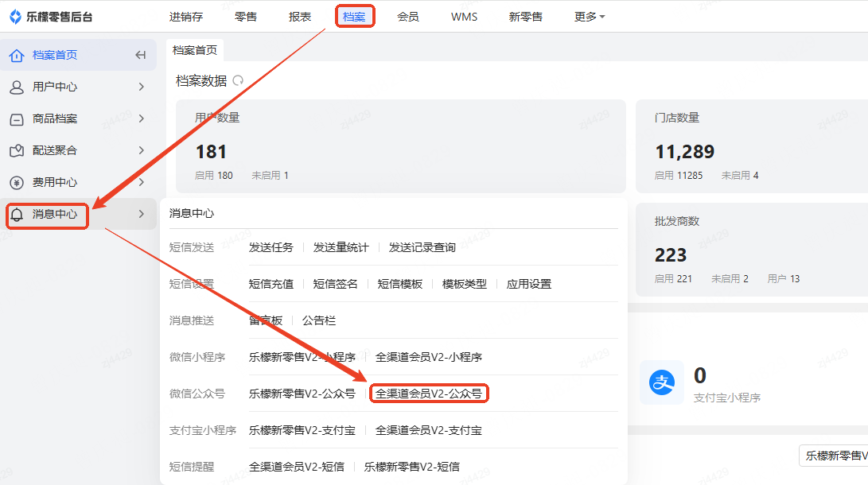Image resolution: width=868 pixels, height=485 pixels.
Task: Expand the 消息中心 chevron
Action: pyautogui.click(x=141, y=214)
